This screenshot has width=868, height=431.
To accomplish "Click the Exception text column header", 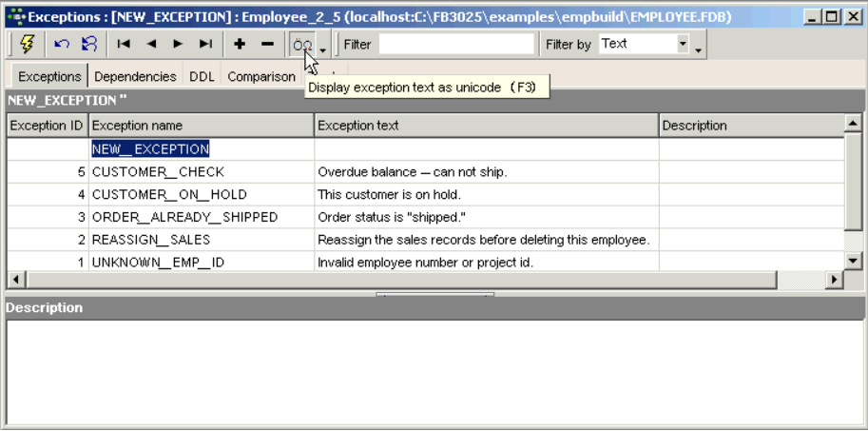I will [486, 126].
